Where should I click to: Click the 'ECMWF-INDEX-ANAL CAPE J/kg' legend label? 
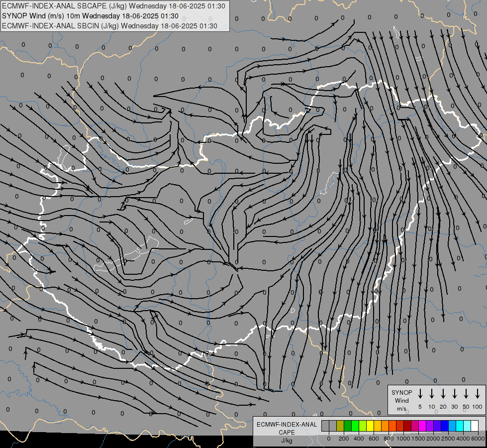[x=287, y=432]
